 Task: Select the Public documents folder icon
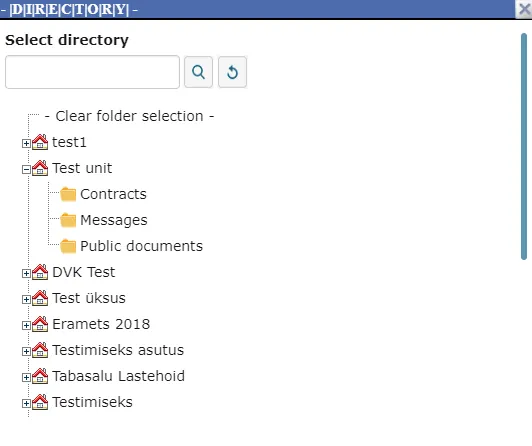tap(68, 246)
